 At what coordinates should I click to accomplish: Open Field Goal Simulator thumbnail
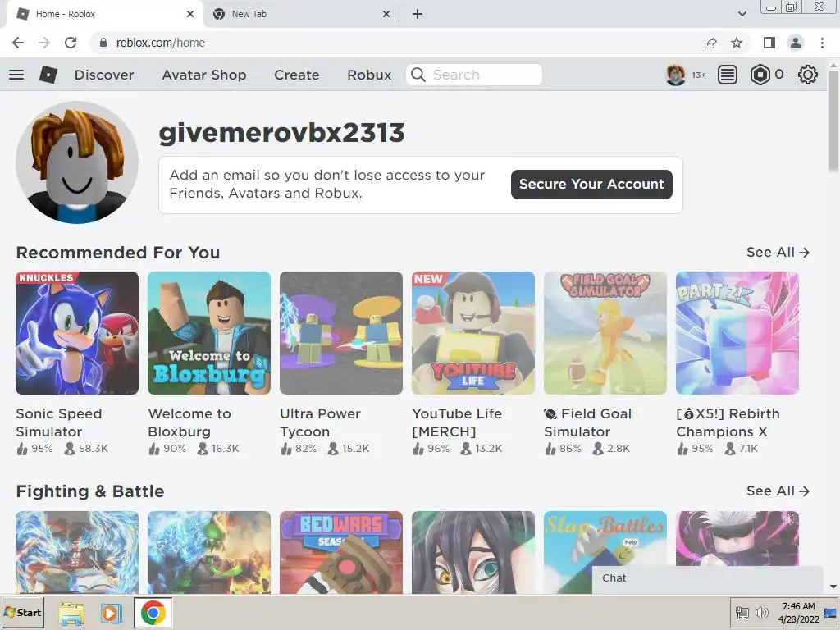pos(605,333)
